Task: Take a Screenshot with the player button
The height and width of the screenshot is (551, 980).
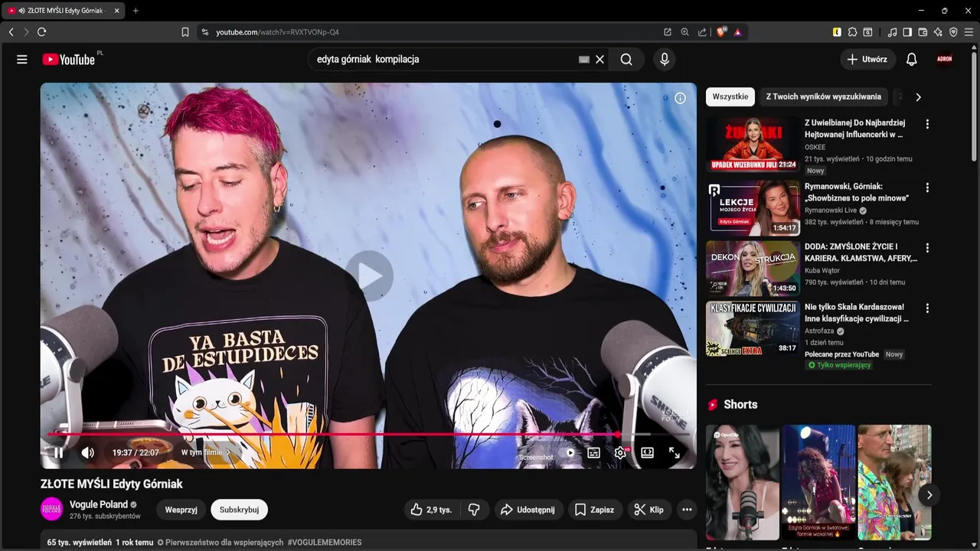Action: (x=536, y=457)
